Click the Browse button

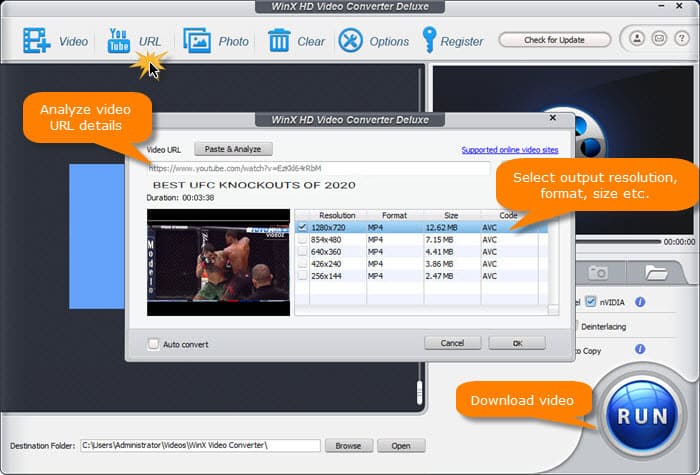[x=349, y=446]
